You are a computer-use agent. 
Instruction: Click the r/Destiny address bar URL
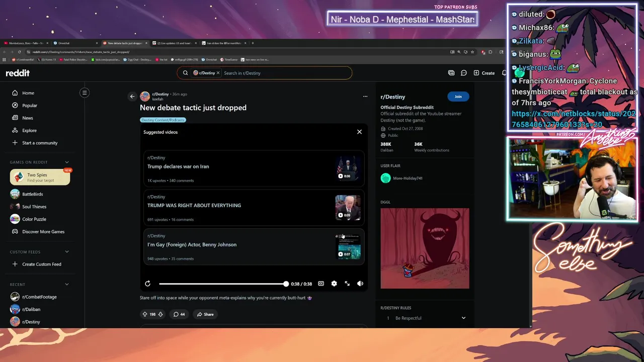(80, 52)
